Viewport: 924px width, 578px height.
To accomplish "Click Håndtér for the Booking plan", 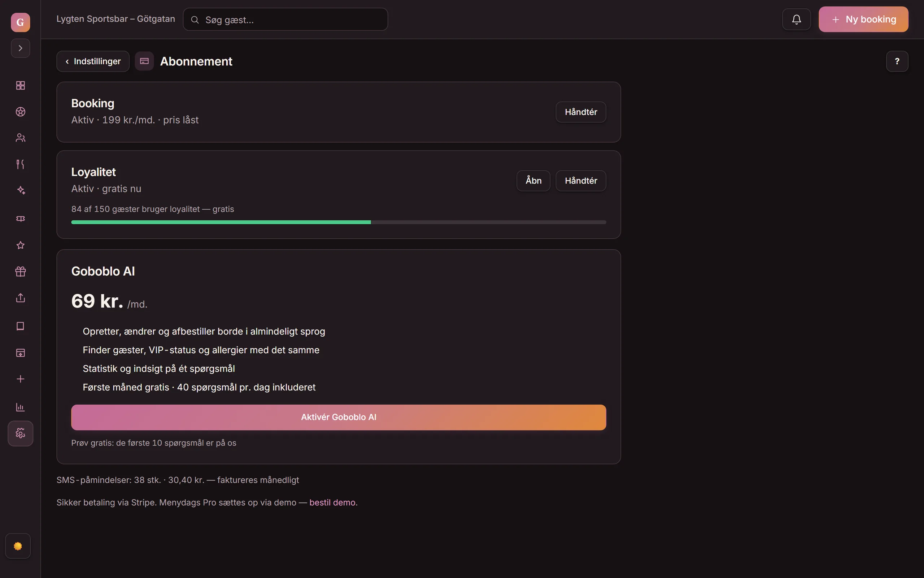I will (581, 112).
